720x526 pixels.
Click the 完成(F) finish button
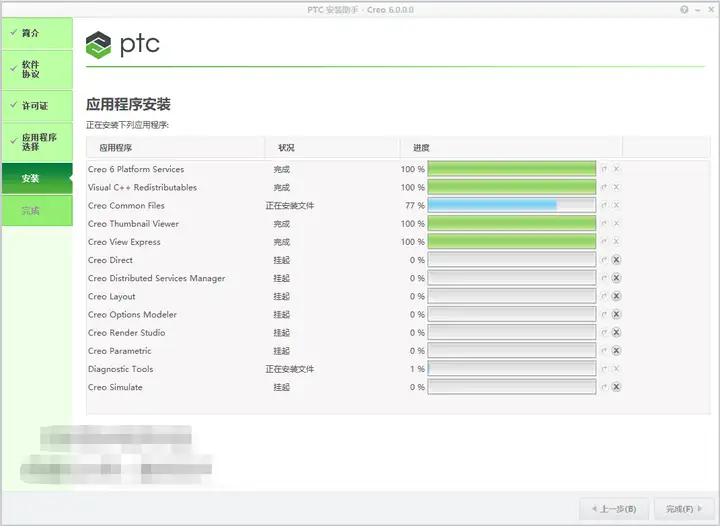click(x=684, y=509)
